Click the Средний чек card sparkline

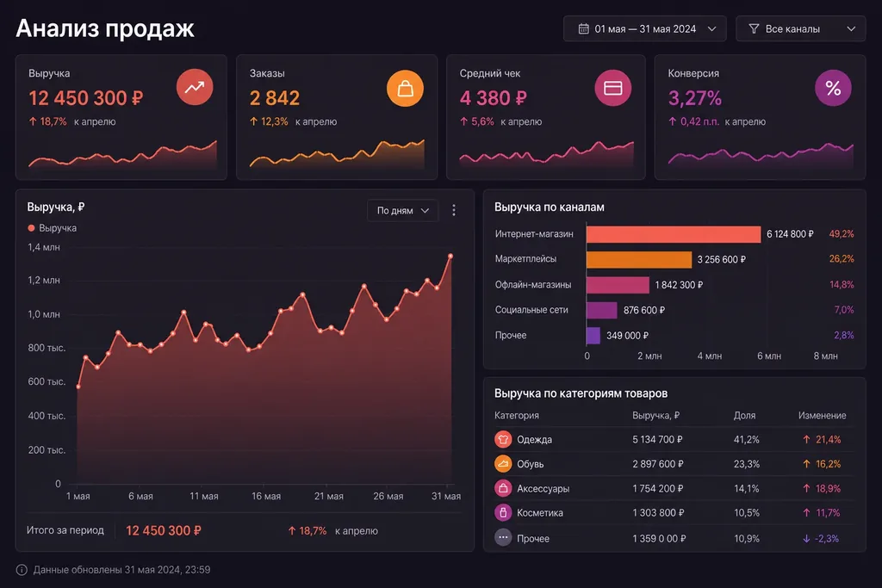pos(546,154)
